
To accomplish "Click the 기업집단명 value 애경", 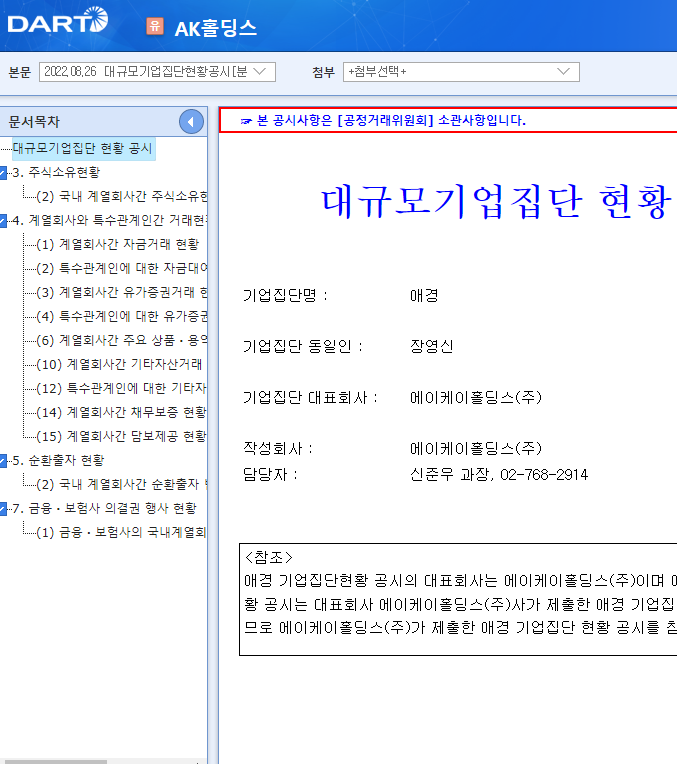I will [x=424, y=295].
